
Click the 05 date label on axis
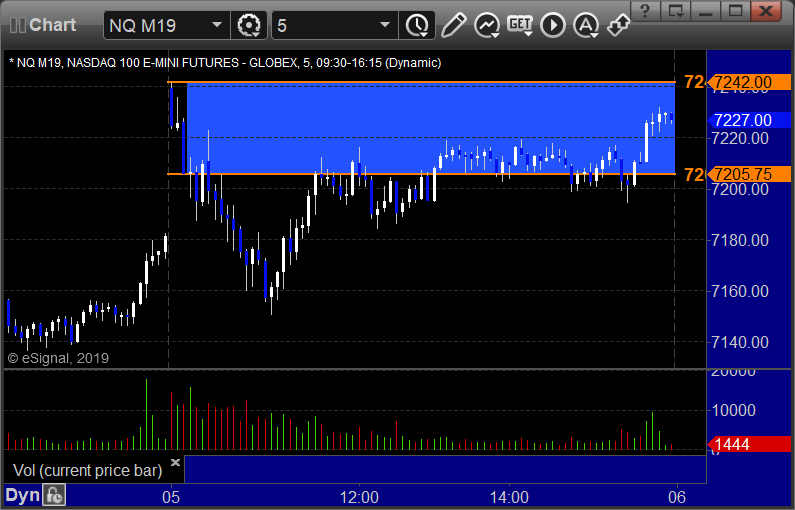[x=171, y=497]
